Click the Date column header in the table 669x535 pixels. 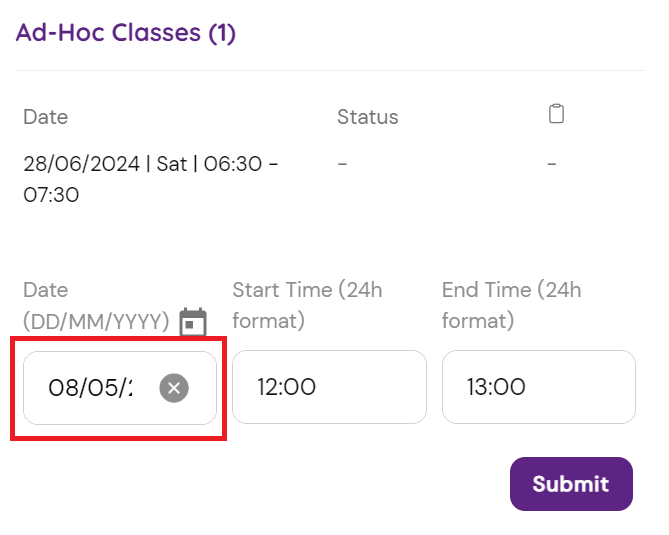tap(46, 117)
